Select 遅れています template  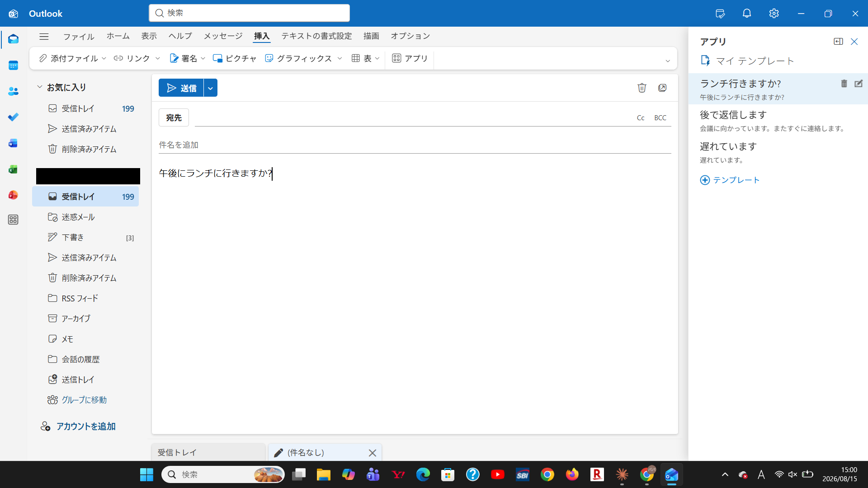point(778,152)
